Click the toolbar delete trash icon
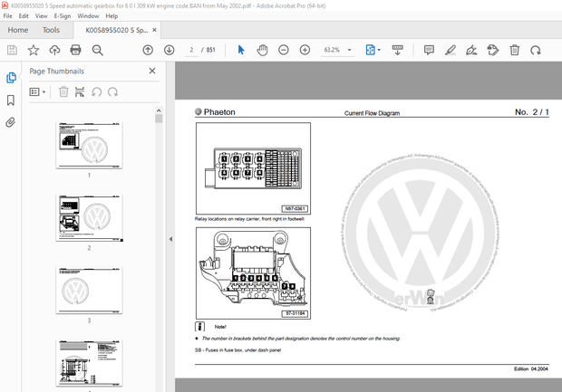 click(515, 50)
